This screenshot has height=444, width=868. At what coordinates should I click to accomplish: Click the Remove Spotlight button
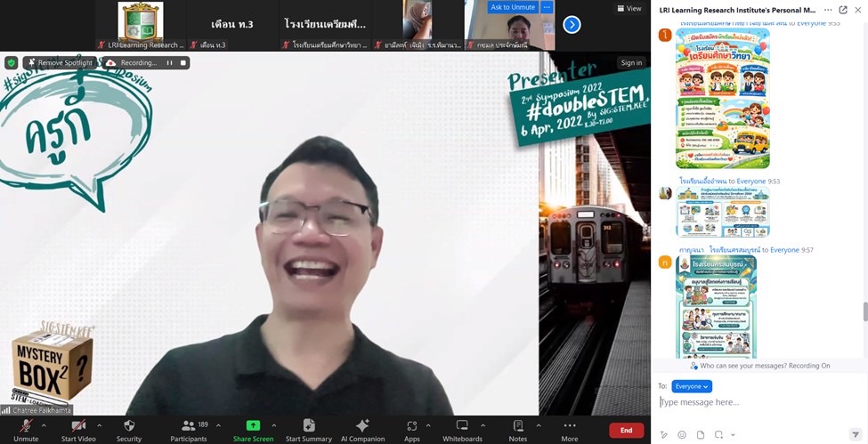59,63
